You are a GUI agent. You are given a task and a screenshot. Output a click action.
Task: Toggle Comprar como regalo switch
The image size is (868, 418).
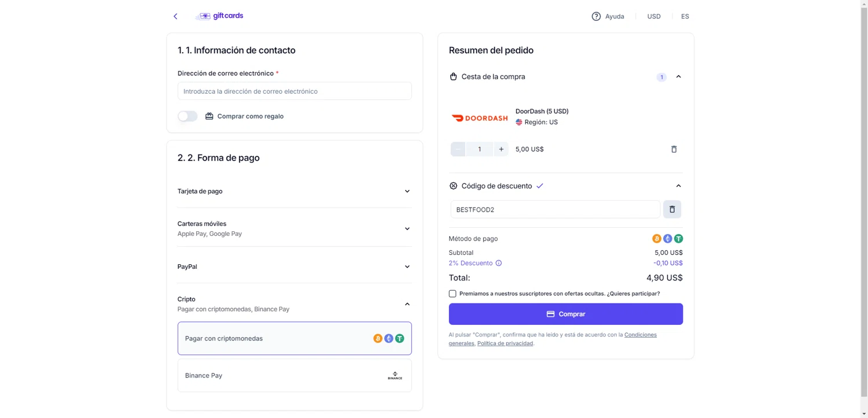(x=187, y=116)
